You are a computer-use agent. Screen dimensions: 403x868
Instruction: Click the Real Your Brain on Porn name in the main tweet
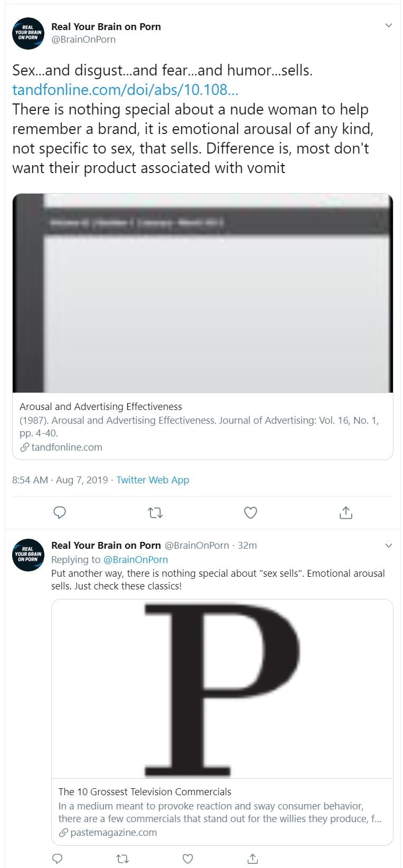tap(106, 26)
